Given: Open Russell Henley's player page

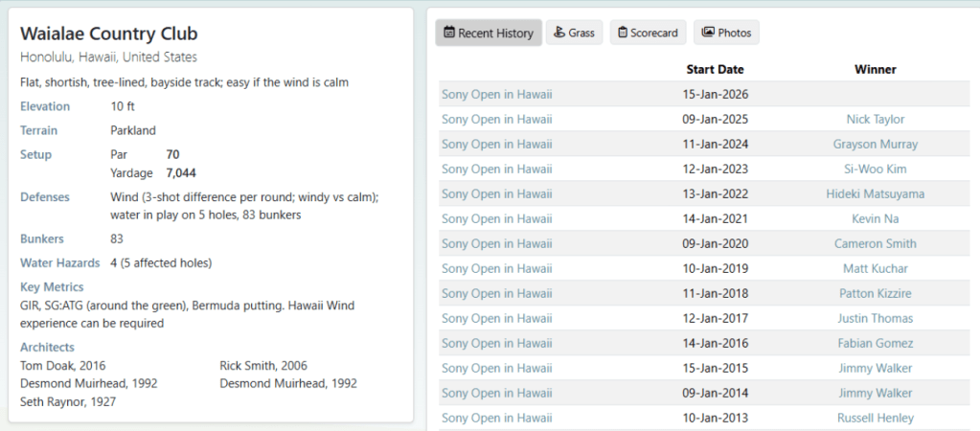Looking at the screenshot, I should [x=875, y=418].
